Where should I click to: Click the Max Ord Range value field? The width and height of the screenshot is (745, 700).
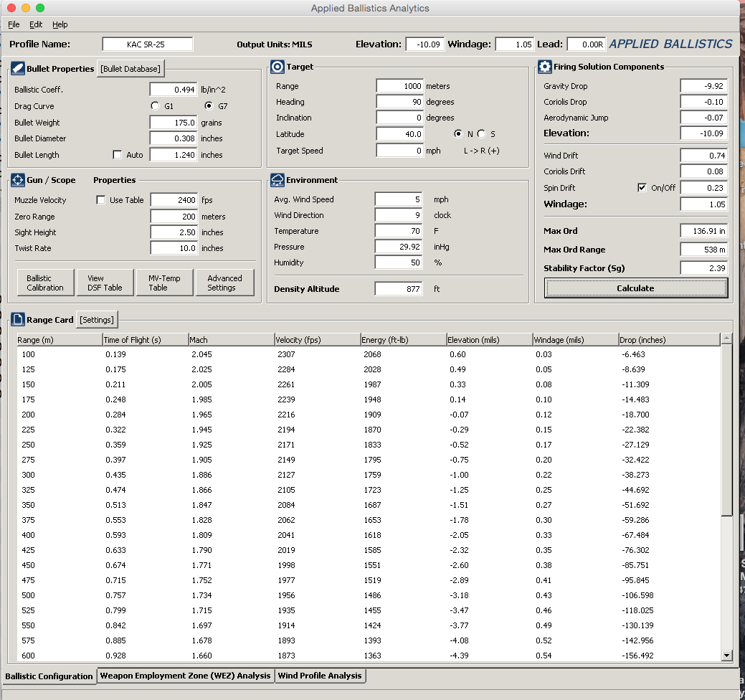[x=703, y=249]
